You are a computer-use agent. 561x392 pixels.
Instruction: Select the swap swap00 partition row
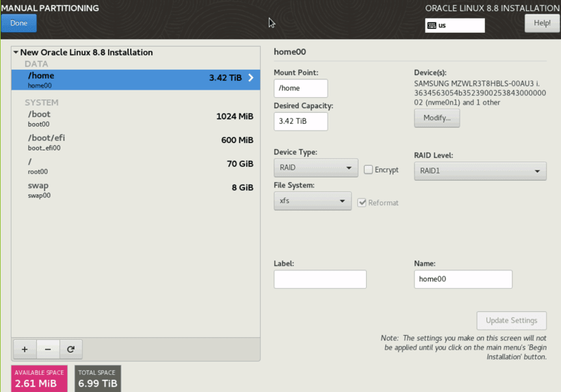pos(135,190)
